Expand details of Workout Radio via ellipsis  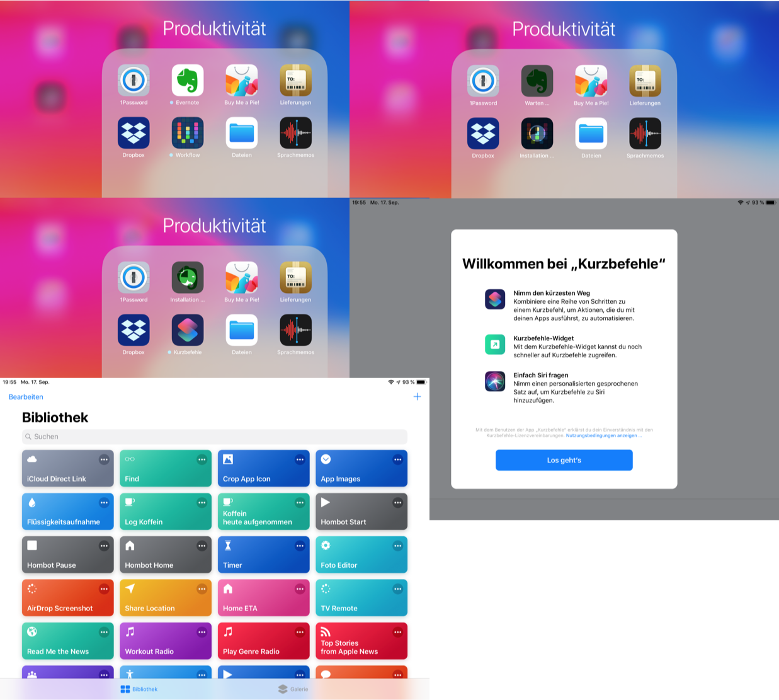202,632
